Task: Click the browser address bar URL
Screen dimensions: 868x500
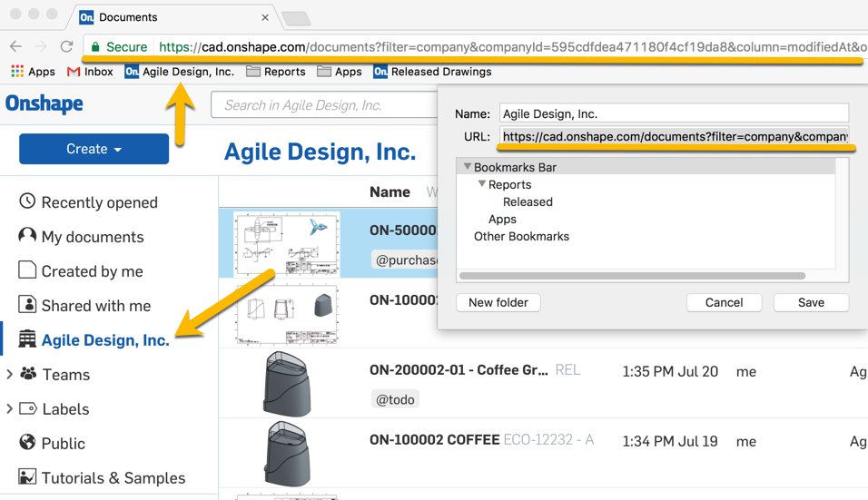Action: (x=513, y=47)
